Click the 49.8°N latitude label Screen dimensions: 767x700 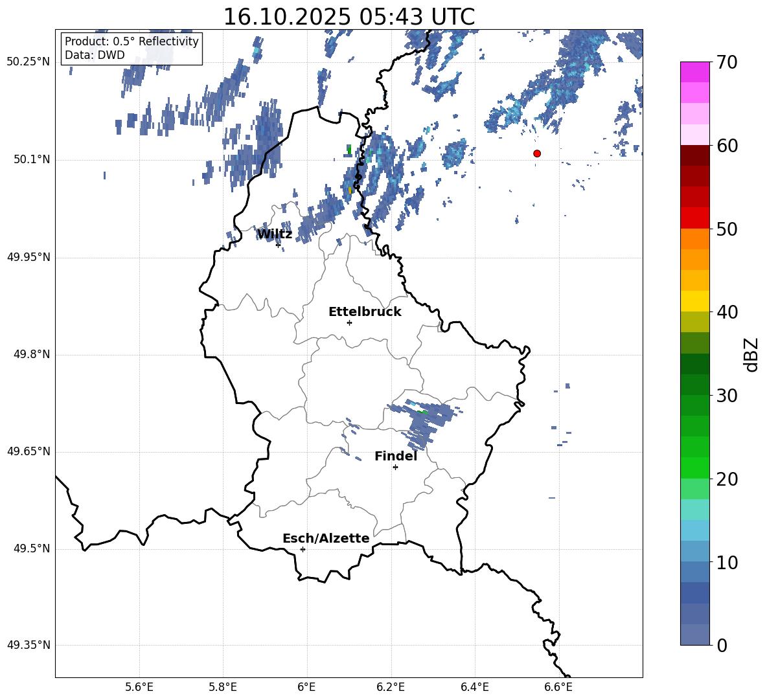pyautogui.click(x=32, y=354)
